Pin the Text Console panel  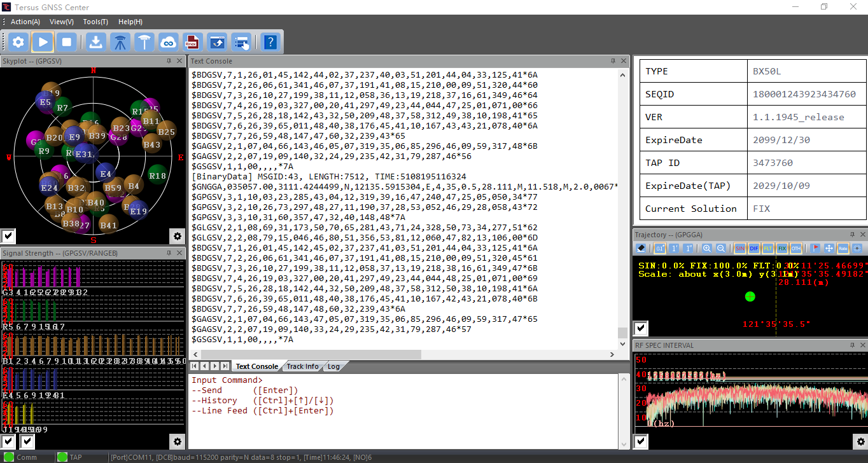pos(613,61)
